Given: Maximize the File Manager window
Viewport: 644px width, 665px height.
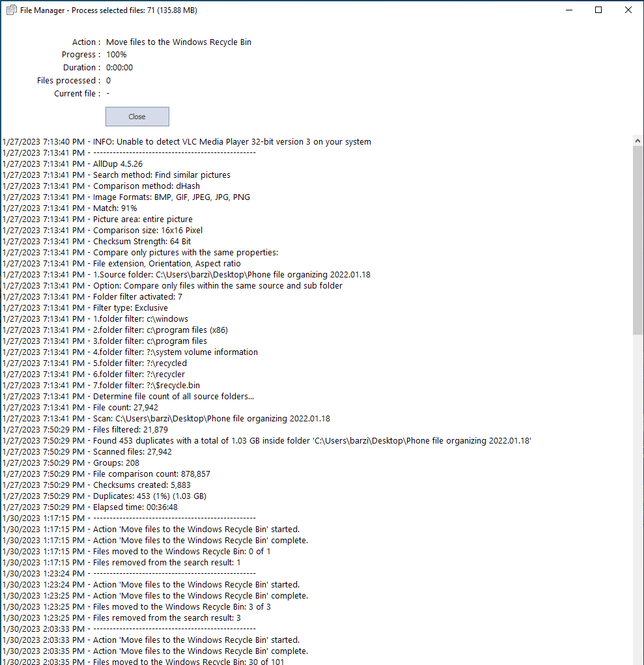Looking at the screenshot, I should [598, 10].
